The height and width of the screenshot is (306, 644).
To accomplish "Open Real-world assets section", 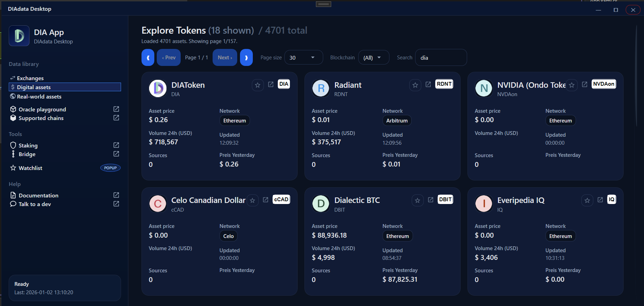I will coord(39,96).
